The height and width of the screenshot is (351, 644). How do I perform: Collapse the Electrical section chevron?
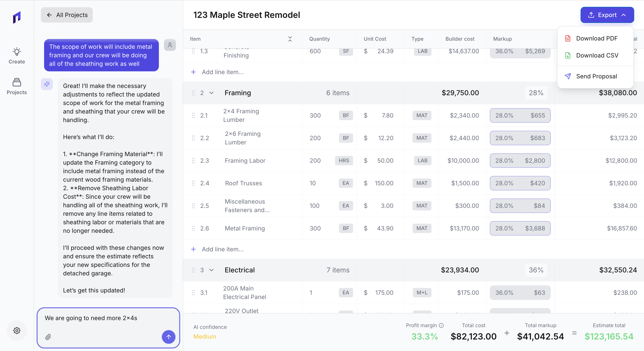[x=211, y=270]
